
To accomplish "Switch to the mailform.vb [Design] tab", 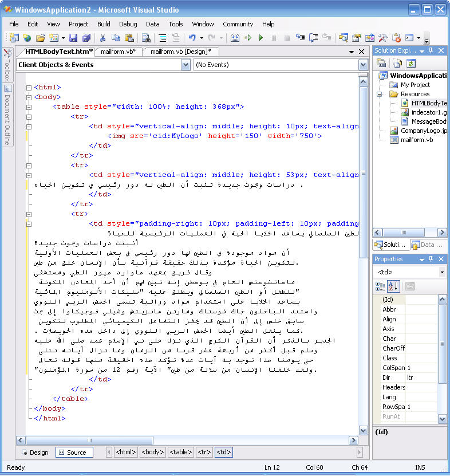I will (x=181, y=52).
